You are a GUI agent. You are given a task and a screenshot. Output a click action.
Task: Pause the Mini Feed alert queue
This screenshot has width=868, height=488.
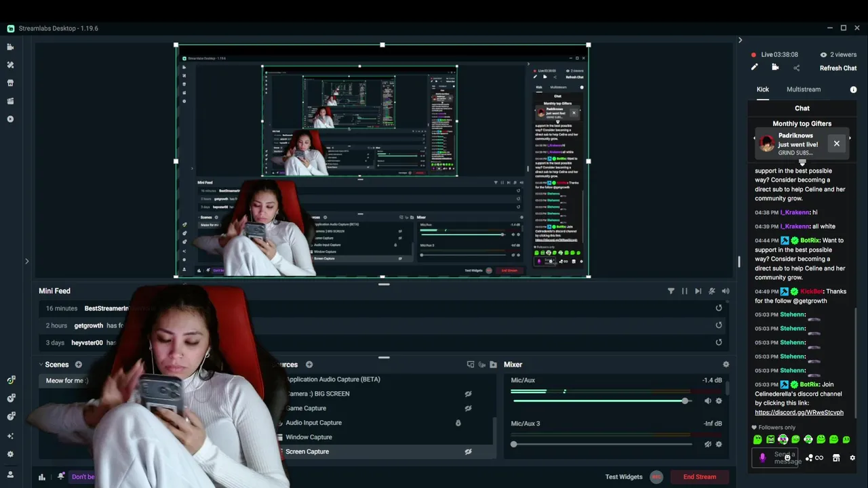point(684,291)
